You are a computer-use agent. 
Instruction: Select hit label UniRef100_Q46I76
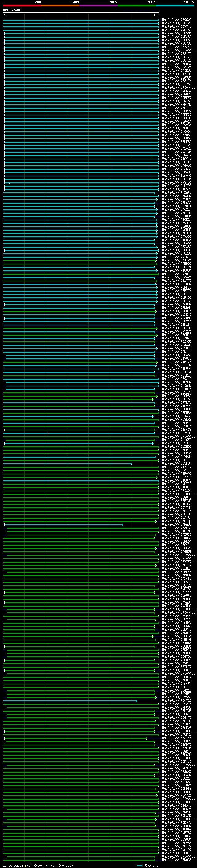177,362
